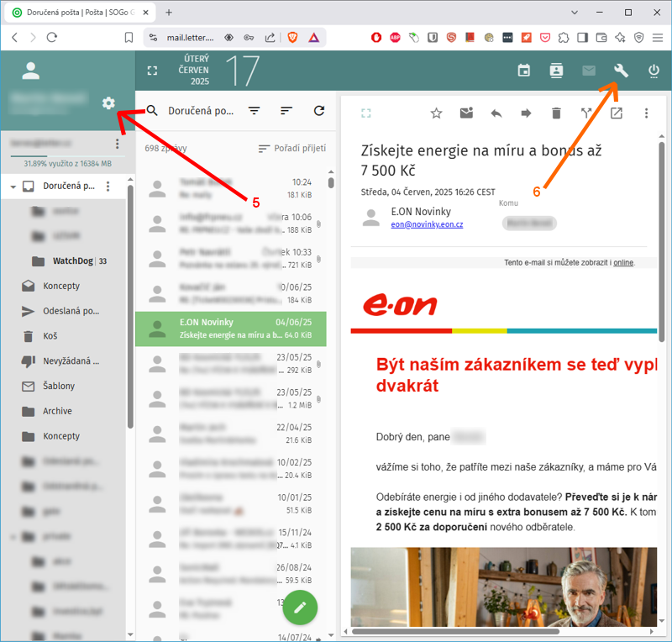Viewport: 672px width, 642px height.
Task: Open the administration wrench icon
Action: 622,71
